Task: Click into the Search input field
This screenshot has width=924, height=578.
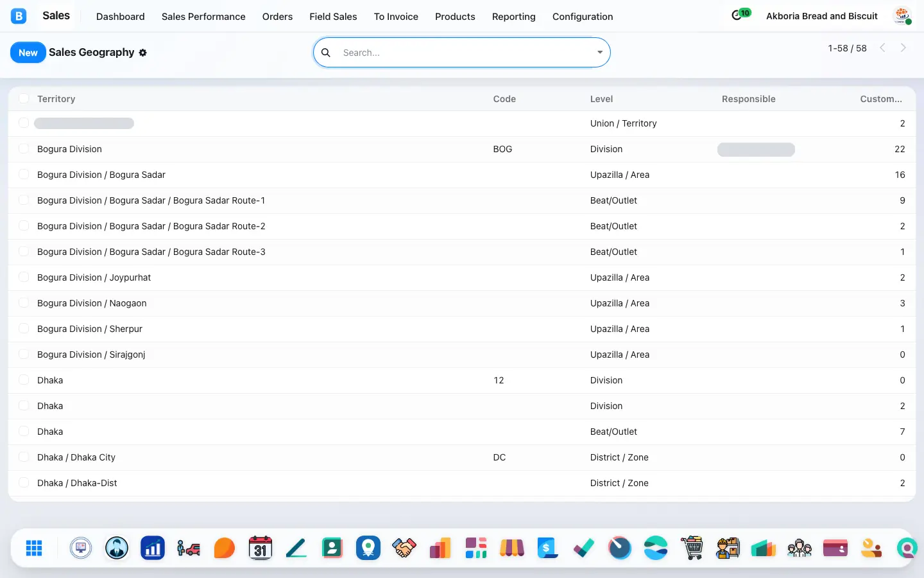Action: click(x=465, y=53)
